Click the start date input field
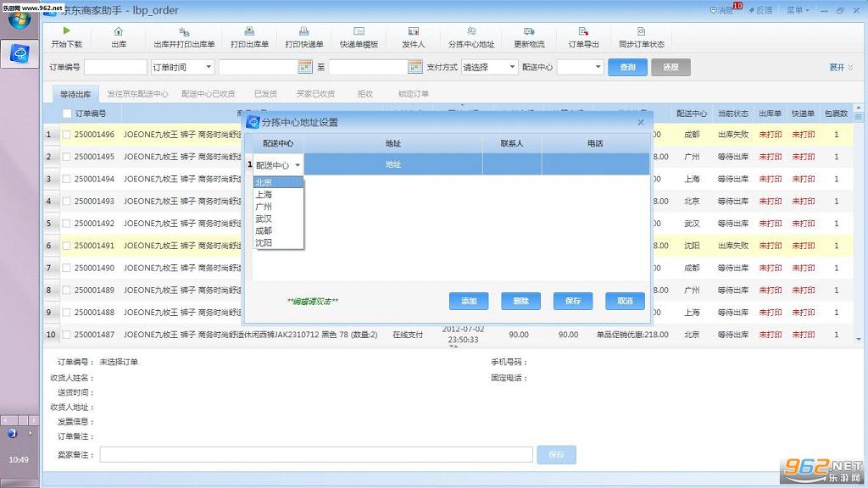This screenshot has width=868, height=488. tap(259, 67)
